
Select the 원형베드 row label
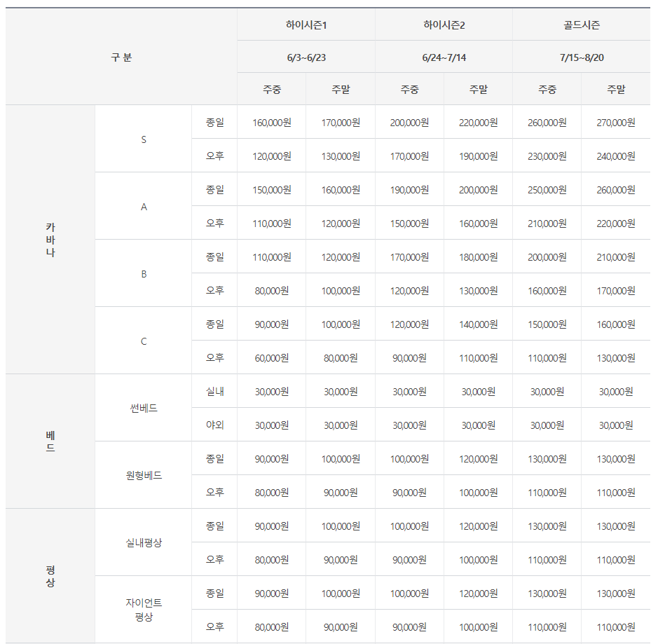[144, 475]
